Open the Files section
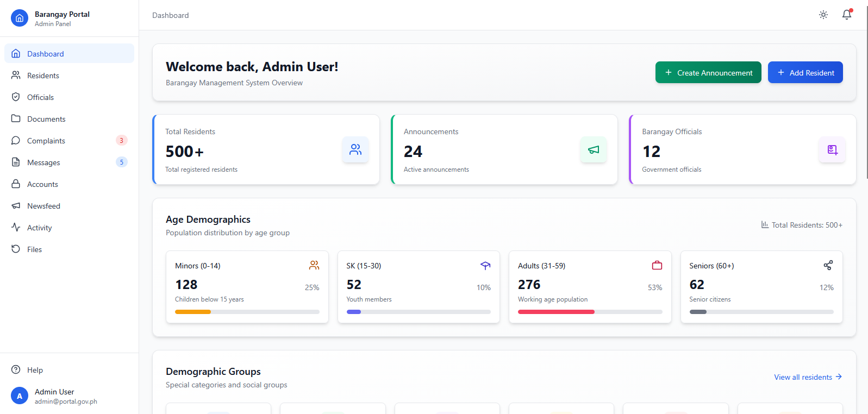Viewport: 868px width, 414px height. coord(70,249)
